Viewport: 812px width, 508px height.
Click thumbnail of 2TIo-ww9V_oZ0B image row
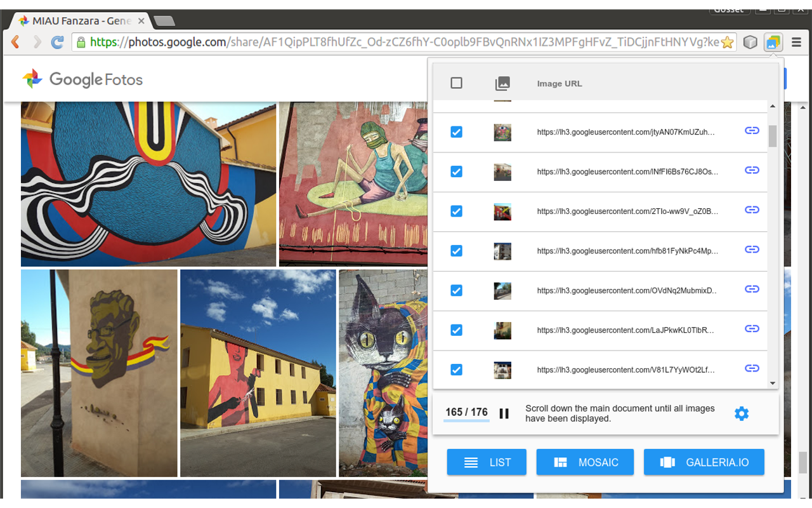point(502,211)
